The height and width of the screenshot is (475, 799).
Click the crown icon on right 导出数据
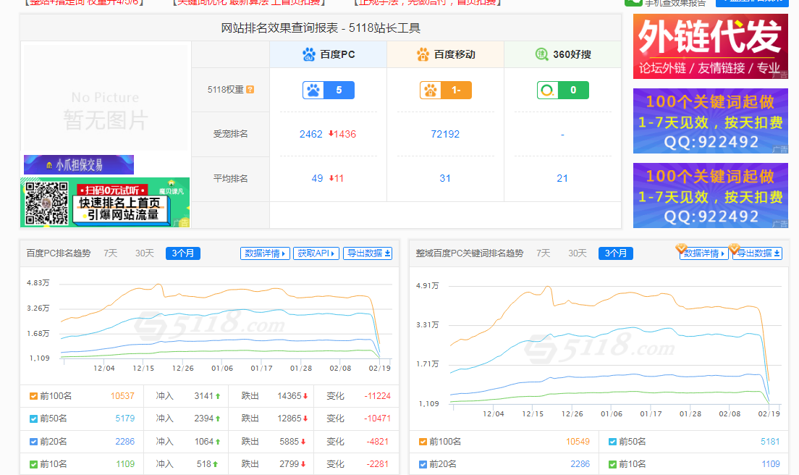coord(734,248)
